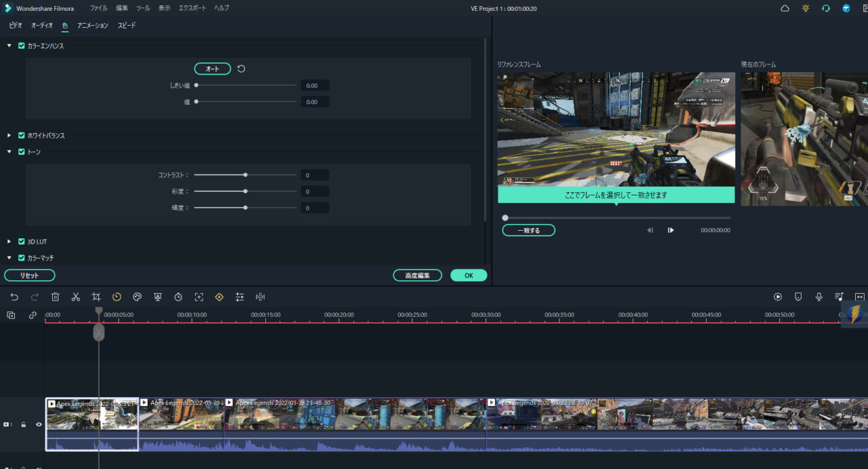Viewport: 868px width, 469px height.
Task: Open the ファイル menu
Action: (x=98, y=8)
